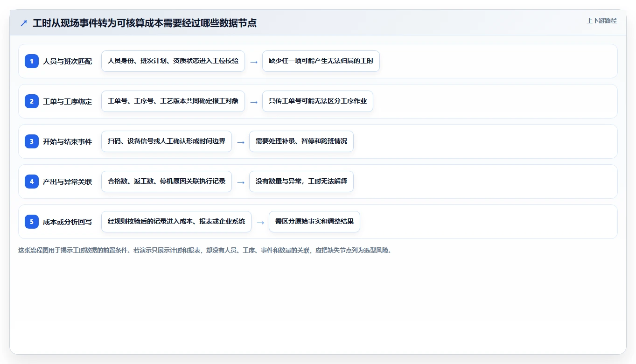Open the 没有数量与异常，工时无法解释 box

coord(301,182)
